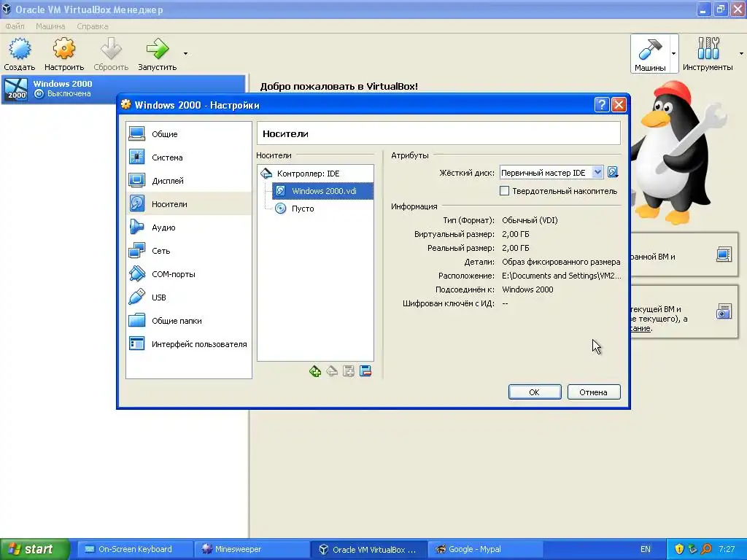Click the EN language indicator
Image resolution: width=747 pixels, height=560 pixels.
pyautogui.click(x=645, y=549)
